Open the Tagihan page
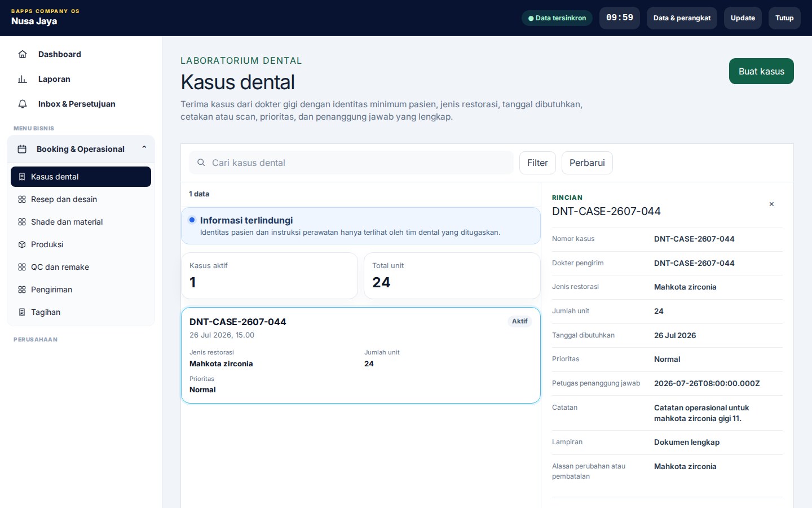This screenshot has width=812, height=508. [81, 312]
